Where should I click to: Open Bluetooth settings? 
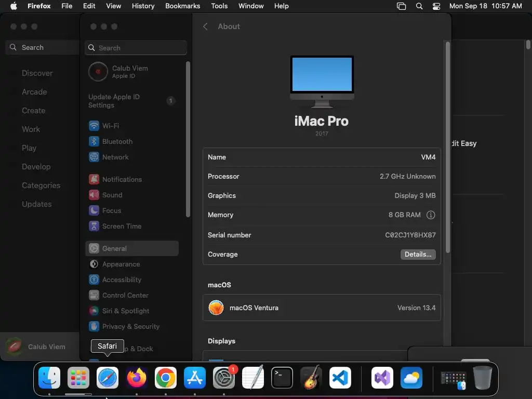tap(132, 141)
